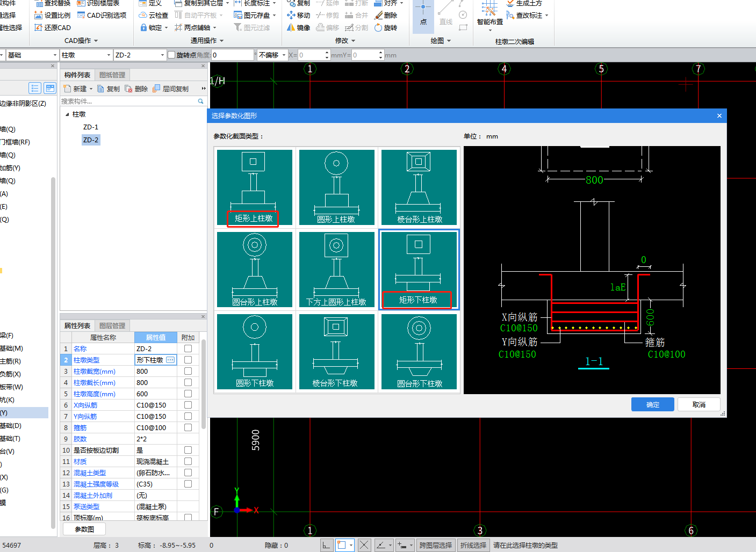This screenshot has width=756, height=552.
Task: Click the search magnifier in component search
Action: point(201,101)
